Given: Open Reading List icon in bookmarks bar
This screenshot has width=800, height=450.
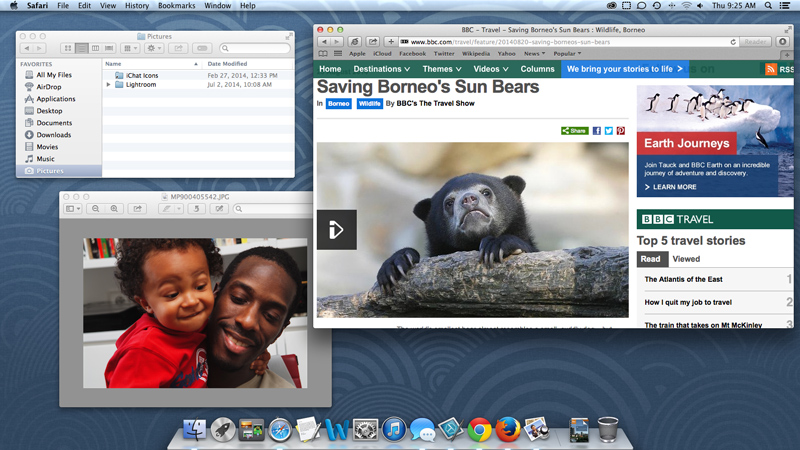Looking at the screenshot, I should tap(338, 54).
